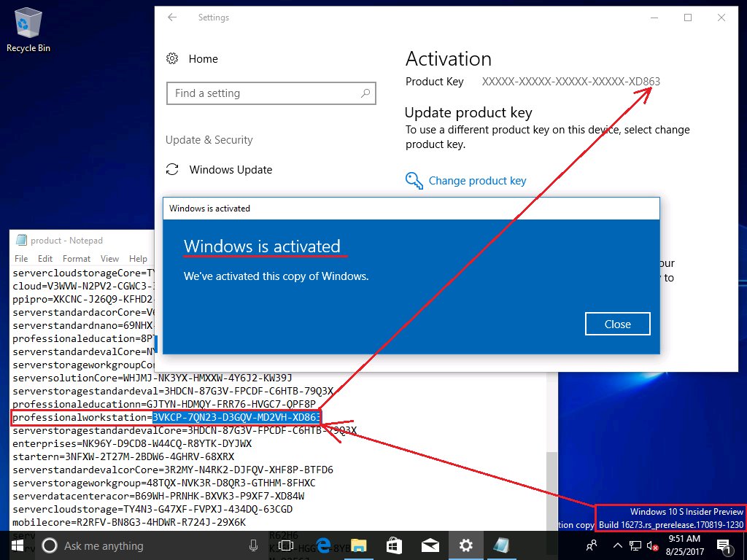
Task: Click the search magnifier in Find a setting
Action: [x=365, y=93]
